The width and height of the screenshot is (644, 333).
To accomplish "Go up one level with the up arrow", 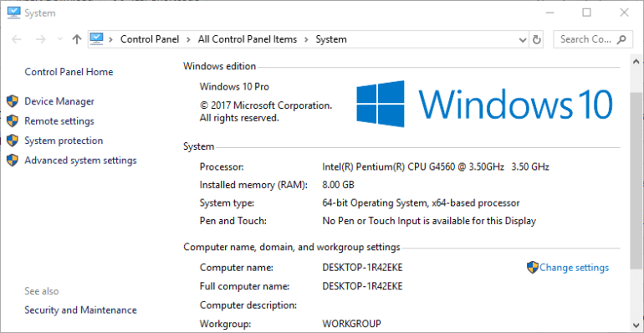I will point(77,39).
